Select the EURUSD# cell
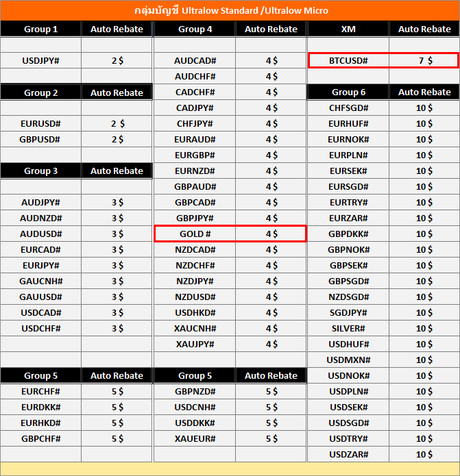 tap(41, 123)
